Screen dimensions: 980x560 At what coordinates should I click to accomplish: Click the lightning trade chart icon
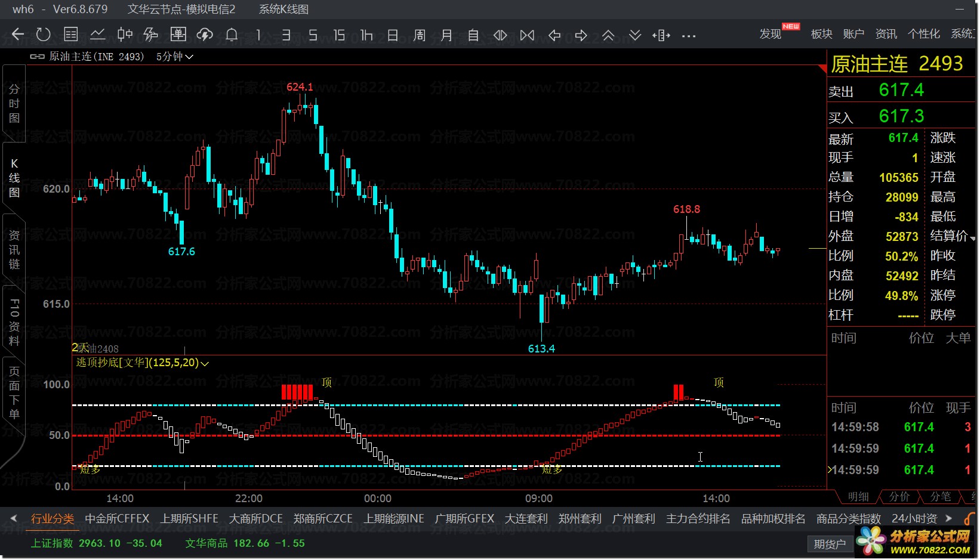tap(151, 35)
